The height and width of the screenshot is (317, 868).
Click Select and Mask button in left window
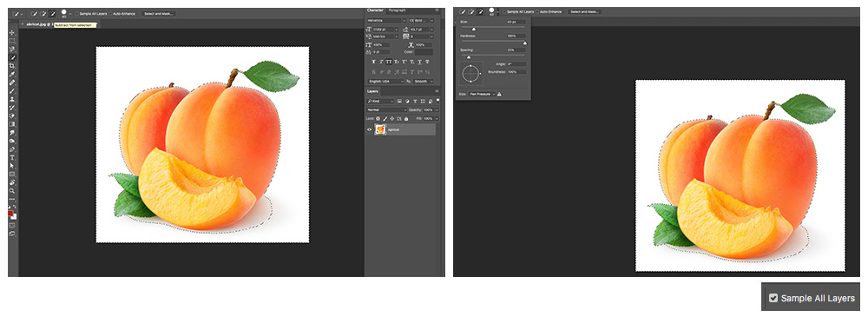[x=158, y=13]
